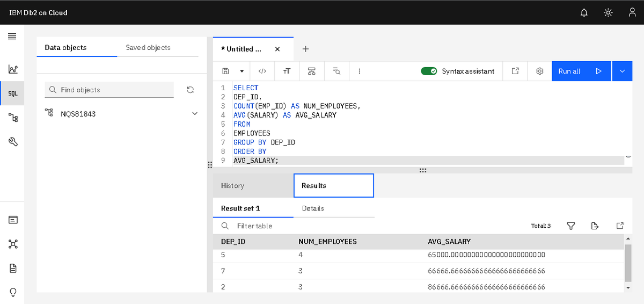Select the SQL sidebar icon

point(12,93)
